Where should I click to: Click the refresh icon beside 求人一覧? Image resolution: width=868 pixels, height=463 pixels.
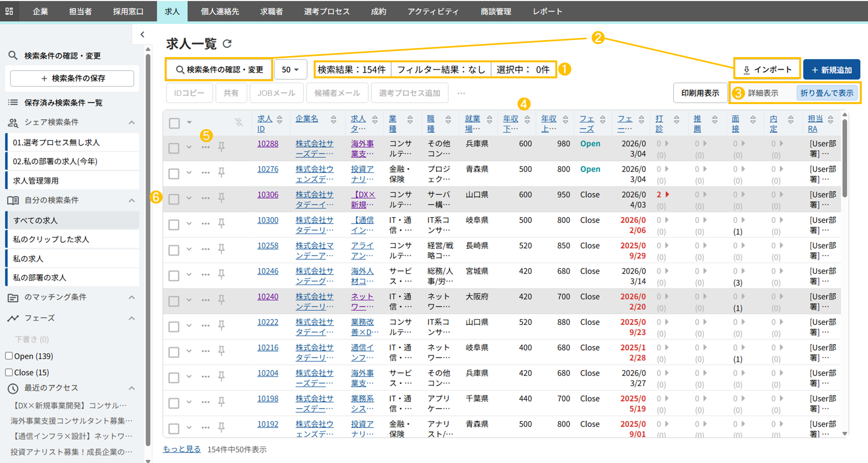coord(228,43)
